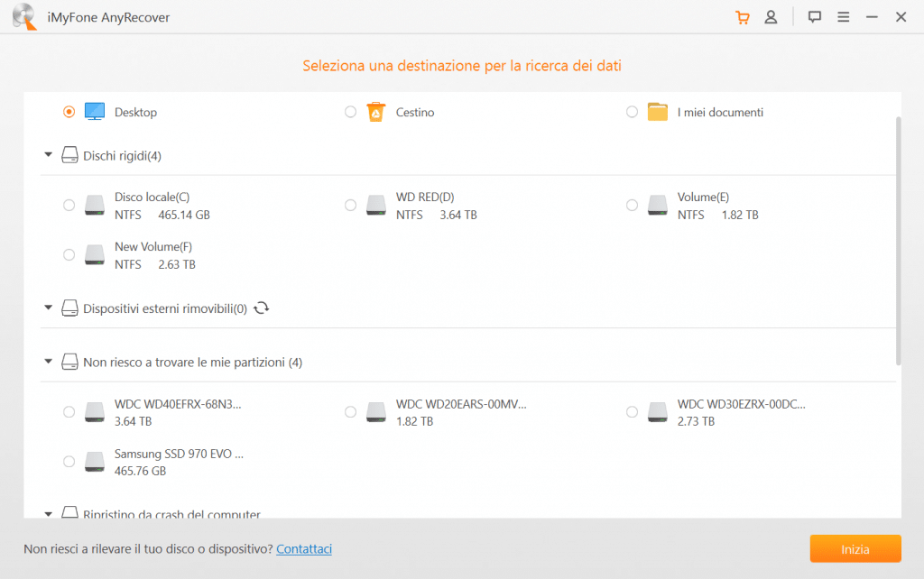Click the vertical scrollbar of the list
924x579 pixels.
point(898,242)
